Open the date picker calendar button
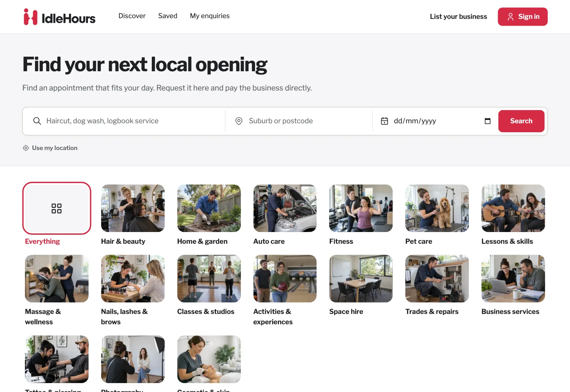Screen dimensions: 570x392 [488, 121]
